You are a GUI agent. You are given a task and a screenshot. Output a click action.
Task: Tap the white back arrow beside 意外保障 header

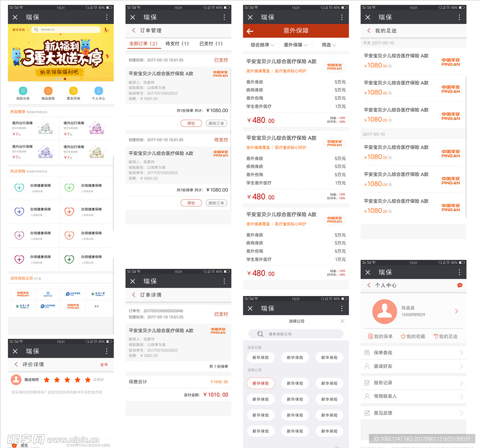coord(250,31)
